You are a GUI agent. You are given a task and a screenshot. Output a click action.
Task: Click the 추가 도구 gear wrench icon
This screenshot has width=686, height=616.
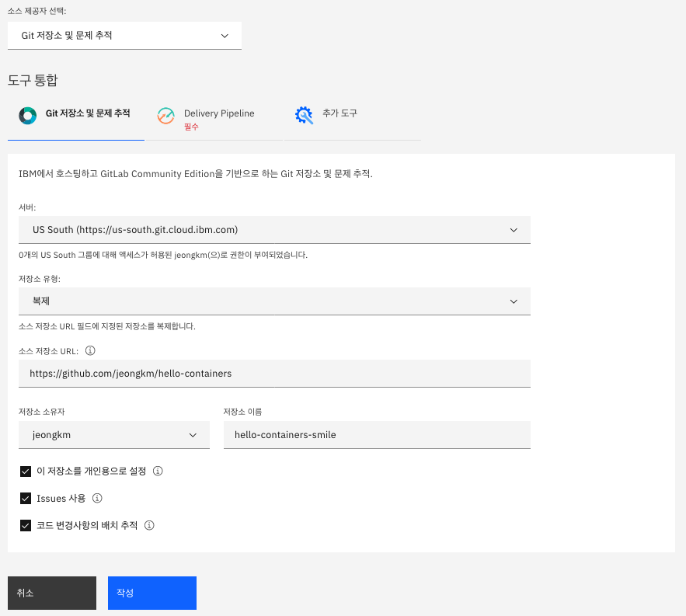(304, 116)
